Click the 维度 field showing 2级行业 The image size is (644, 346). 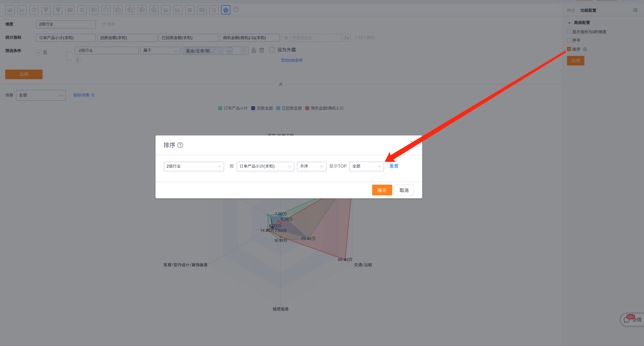tap(66, 24)
